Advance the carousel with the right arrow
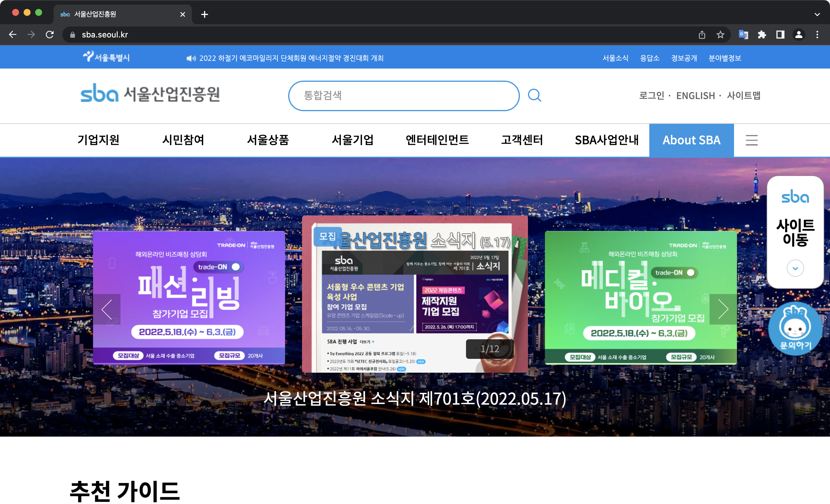This screenshot has width=830, height=504. click(x=723, y=309)
